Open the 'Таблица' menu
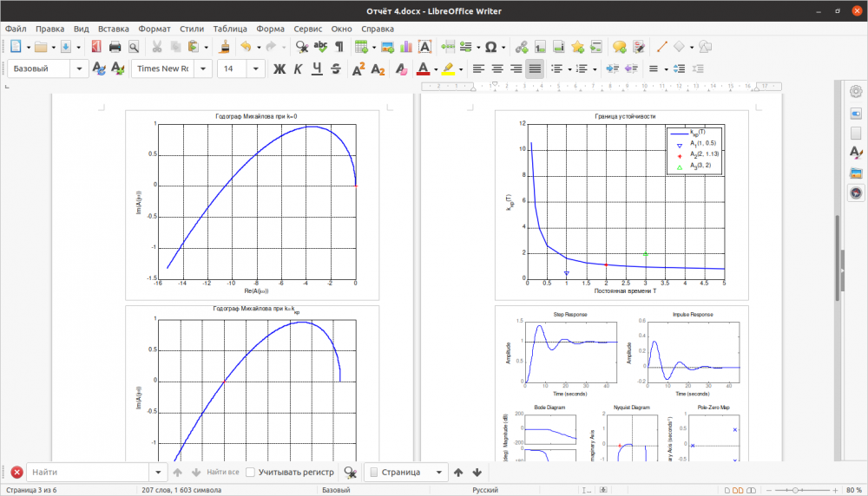Screen dimensions: 868x496 pyautogui.click(x=229, y=29)
